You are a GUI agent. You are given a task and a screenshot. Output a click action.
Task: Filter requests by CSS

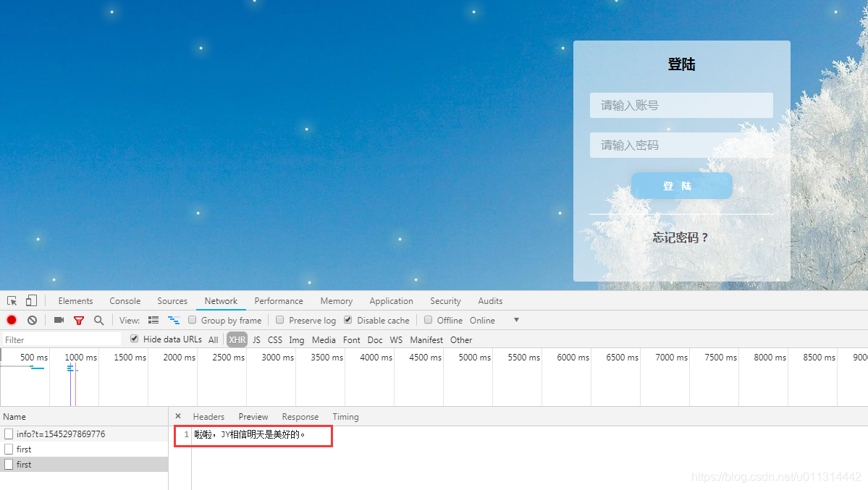click(x=274, y=340)
